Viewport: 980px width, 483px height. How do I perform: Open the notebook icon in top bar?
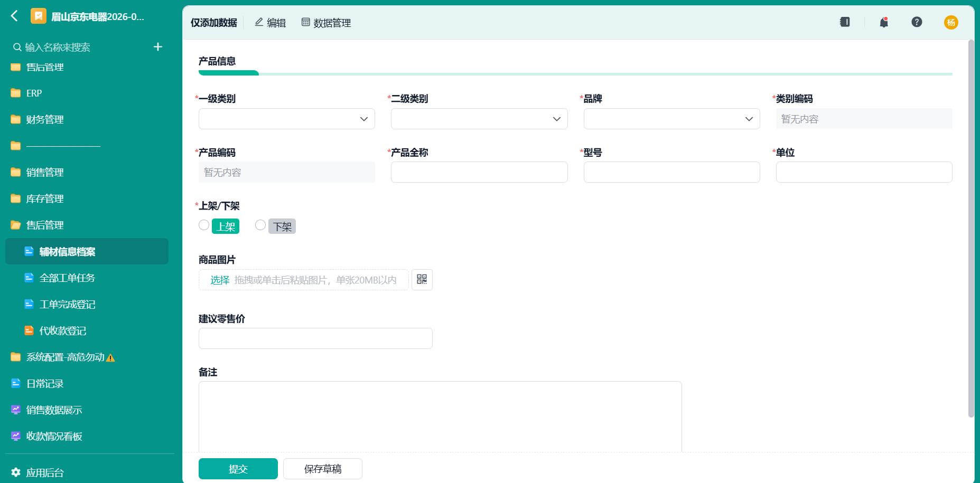(845, 22)
